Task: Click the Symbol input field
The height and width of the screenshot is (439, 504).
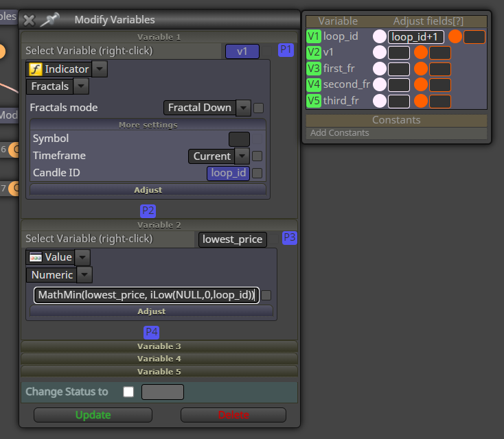Action: point(239,139)
